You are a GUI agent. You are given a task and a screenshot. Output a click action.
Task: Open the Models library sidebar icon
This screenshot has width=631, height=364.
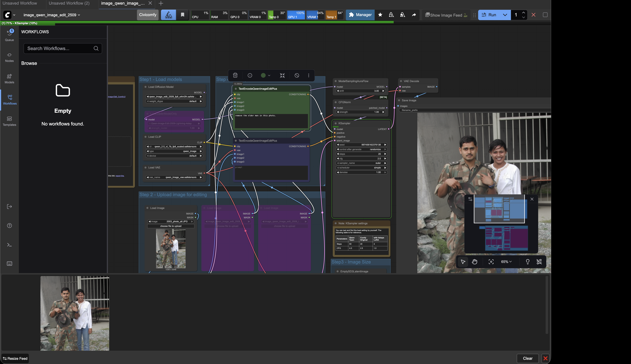point(9,79)
